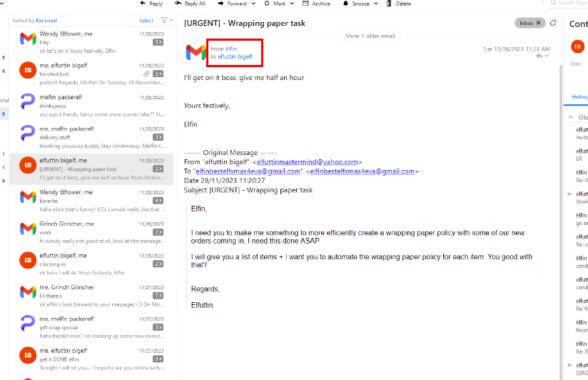Viewport: 588px width, 380px height.
Task: Show 1 older email in thread
Action: (x=370, y=36)
